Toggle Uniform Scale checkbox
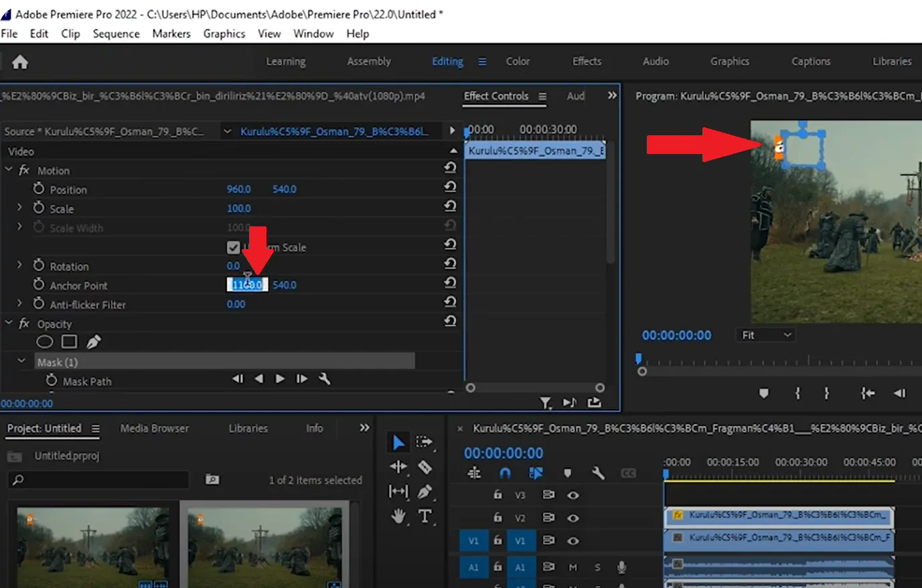This screenshot has height=588, width=922. (233, 247)
